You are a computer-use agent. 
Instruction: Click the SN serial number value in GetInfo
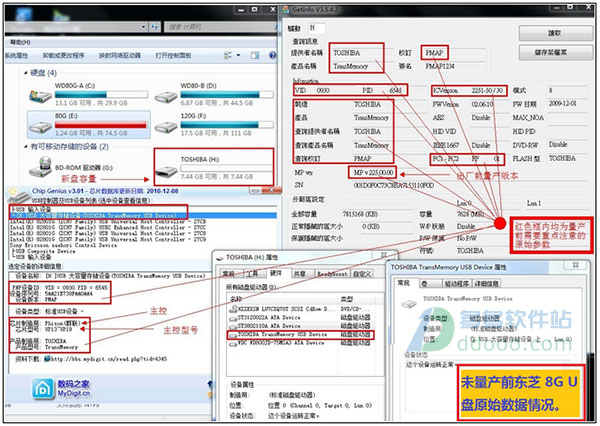393,185
